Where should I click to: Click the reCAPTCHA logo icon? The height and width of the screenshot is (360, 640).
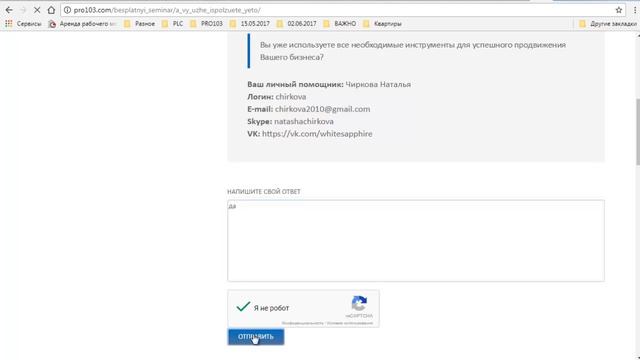coord(359,304)
